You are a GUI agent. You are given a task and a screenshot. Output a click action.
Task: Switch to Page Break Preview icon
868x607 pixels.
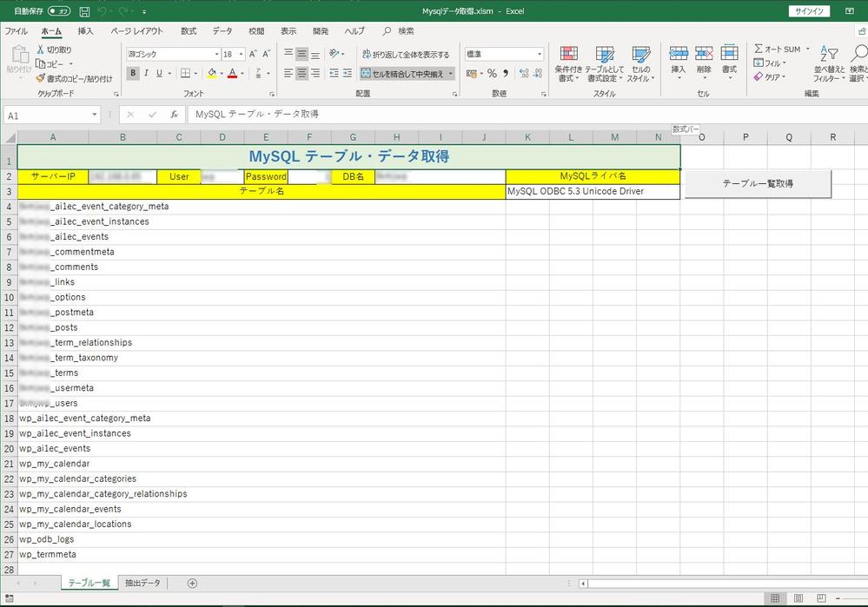point(821,598)
